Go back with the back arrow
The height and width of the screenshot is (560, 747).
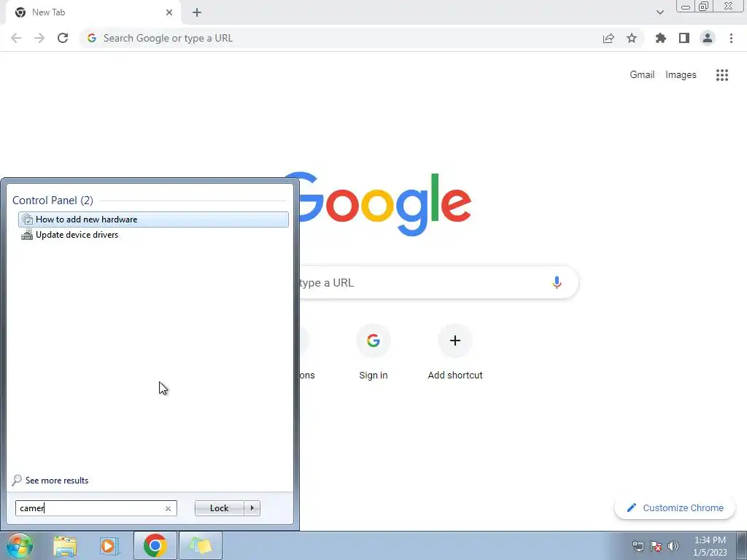[x=16, y=38]
